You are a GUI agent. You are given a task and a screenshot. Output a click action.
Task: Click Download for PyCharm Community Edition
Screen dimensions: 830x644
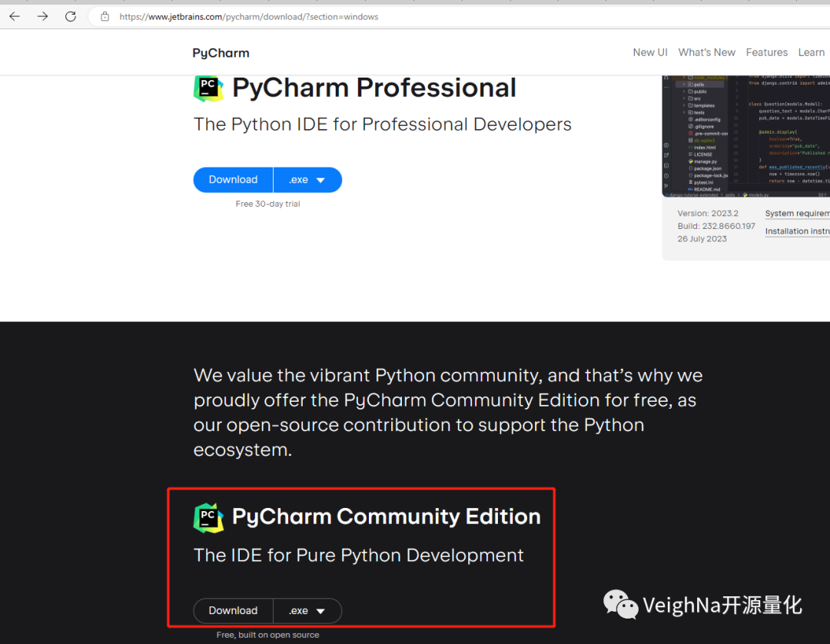[233, 610]
